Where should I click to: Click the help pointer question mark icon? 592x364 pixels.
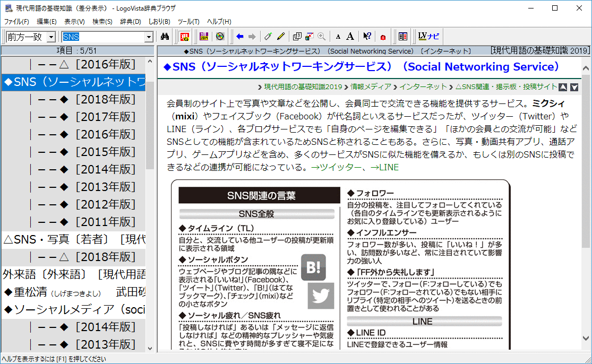tap(367, 37)
